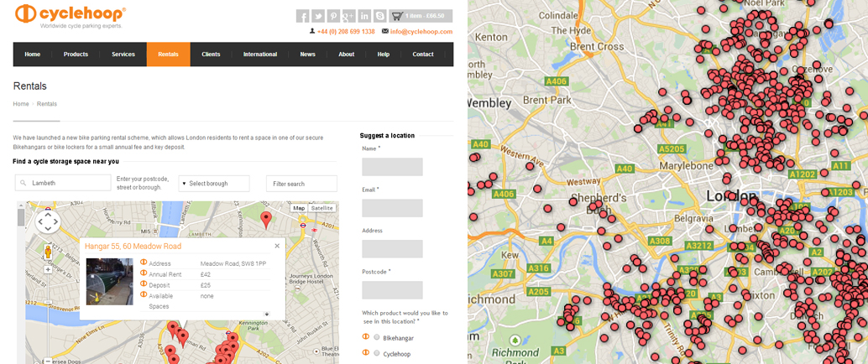This screenshot has width=868, height=364.
Task: Click the +44 (0) 208 699 1338 phone link
Action: tap(346, 32)
